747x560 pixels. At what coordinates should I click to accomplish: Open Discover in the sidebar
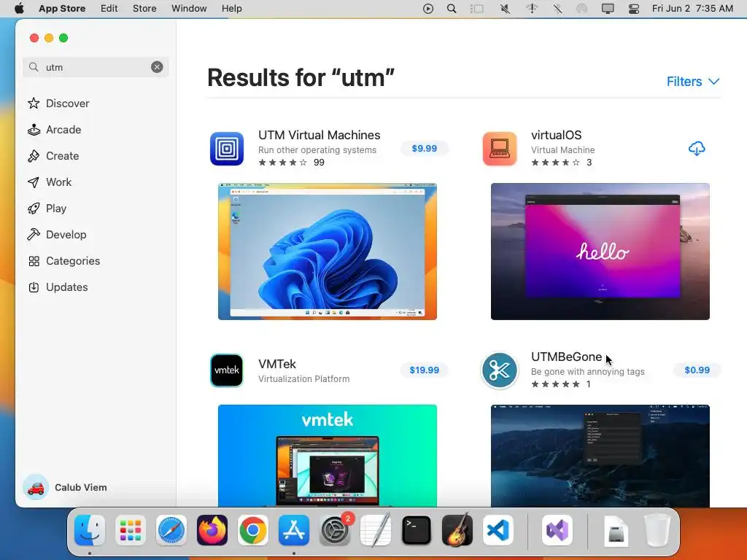point(58,104)
